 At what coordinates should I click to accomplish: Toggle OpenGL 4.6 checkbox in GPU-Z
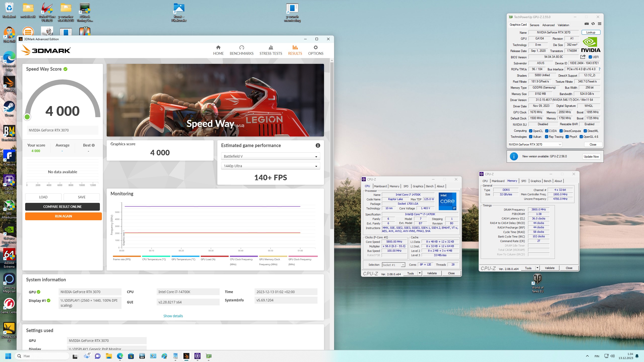pyautogui.click(x=581, y=137)
